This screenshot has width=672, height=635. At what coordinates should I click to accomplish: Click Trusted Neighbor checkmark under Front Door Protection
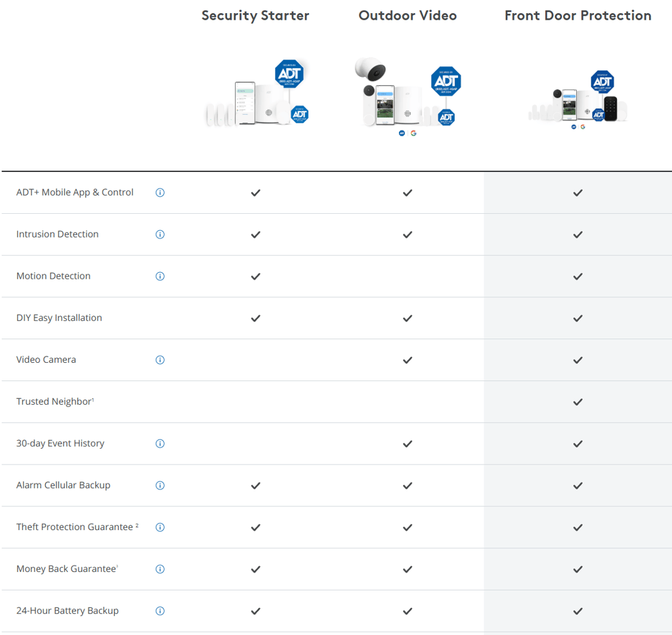pyautogui.click(x=577, y=401)
